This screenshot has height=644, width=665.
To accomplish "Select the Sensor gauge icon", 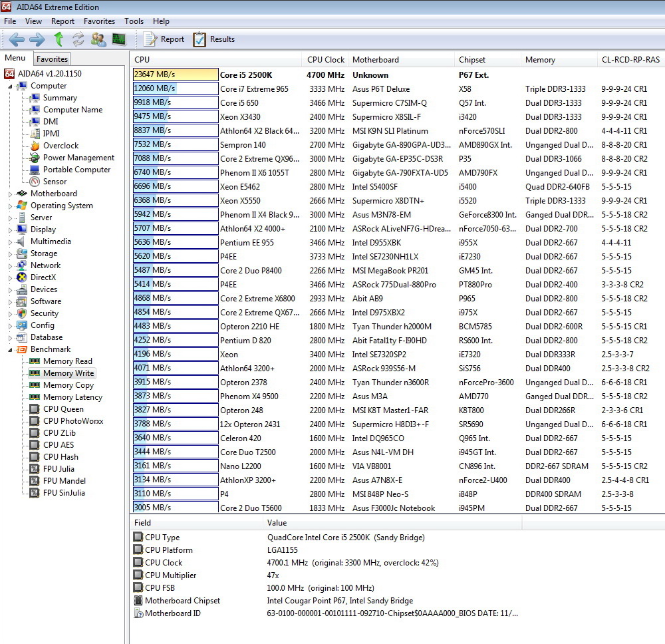I will coord(35,182).
